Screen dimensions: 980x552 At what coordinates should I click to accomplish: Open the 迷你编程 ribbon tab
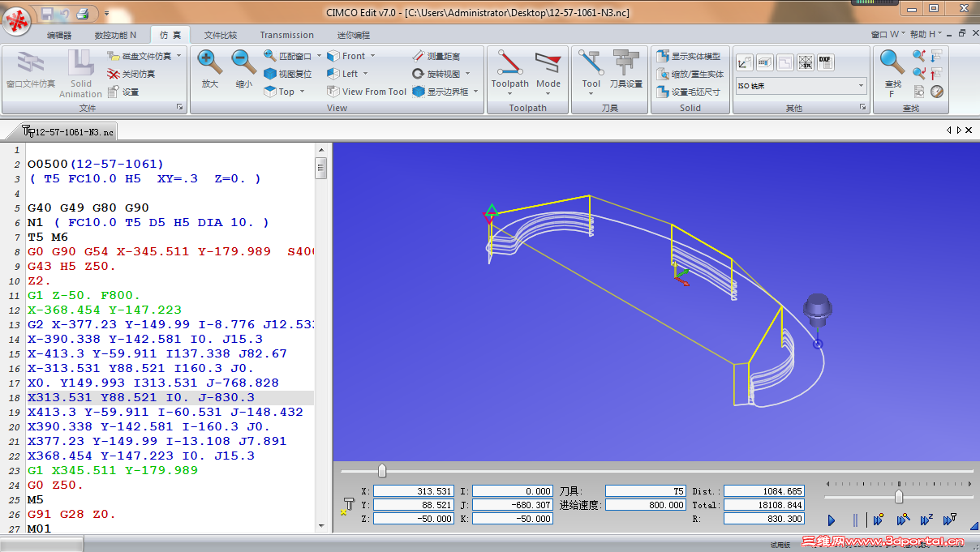(353, 35)
